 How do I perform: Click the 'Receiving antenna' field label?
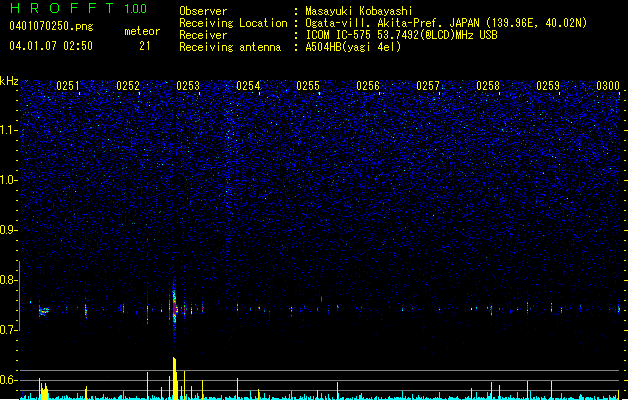click(230, 47)
